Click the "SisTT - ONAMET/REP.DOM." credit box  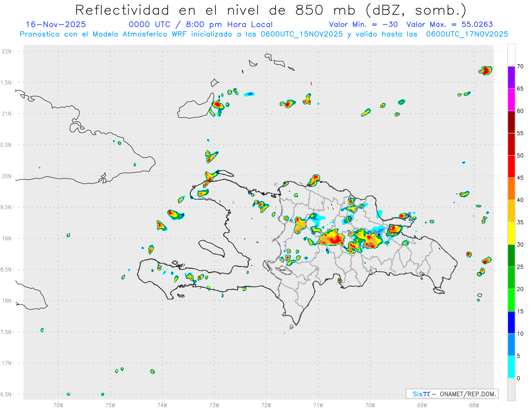[452, 394]
